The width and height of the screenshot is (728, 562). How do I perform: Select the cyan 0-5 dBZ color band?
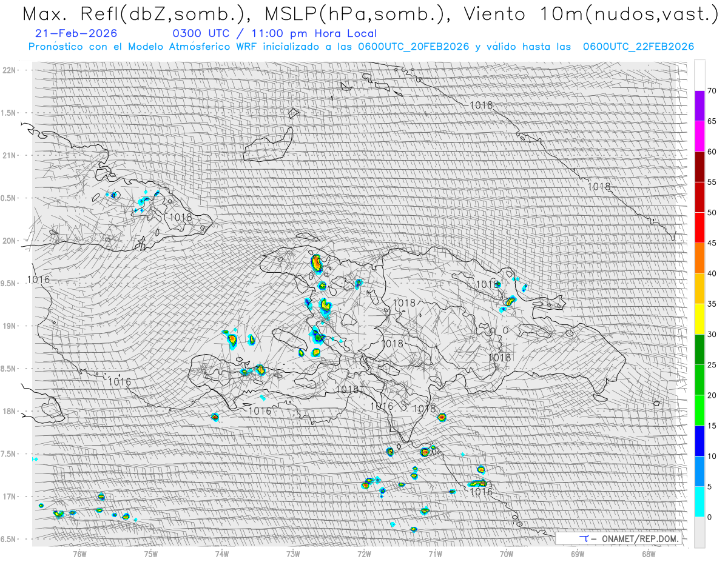click(699, 501)
